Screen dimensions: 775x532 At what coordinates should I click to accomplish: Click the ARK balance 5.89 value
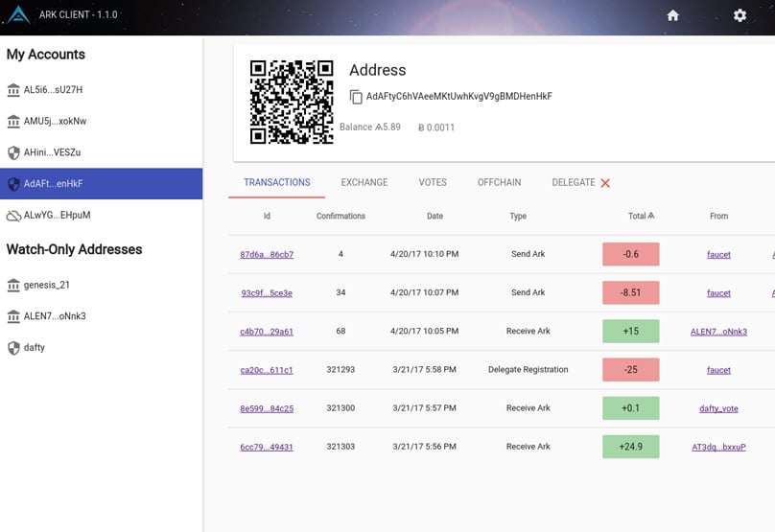(x=388, y=127)
